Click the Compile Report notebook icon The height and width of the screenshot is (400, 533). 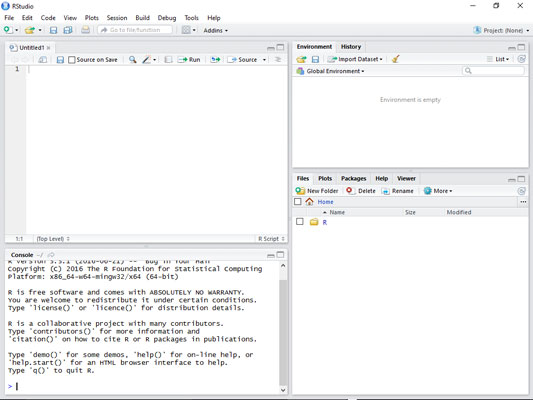(x=168, y=60)
